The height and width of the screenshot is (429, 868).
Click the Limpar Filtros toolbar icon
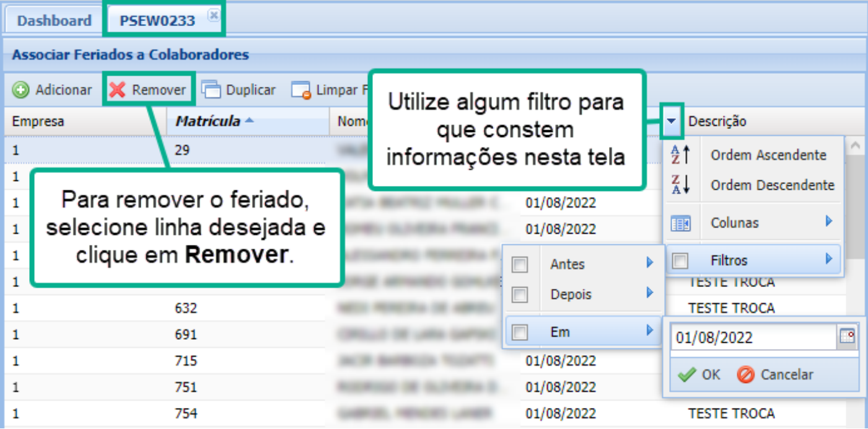[300, 91]
